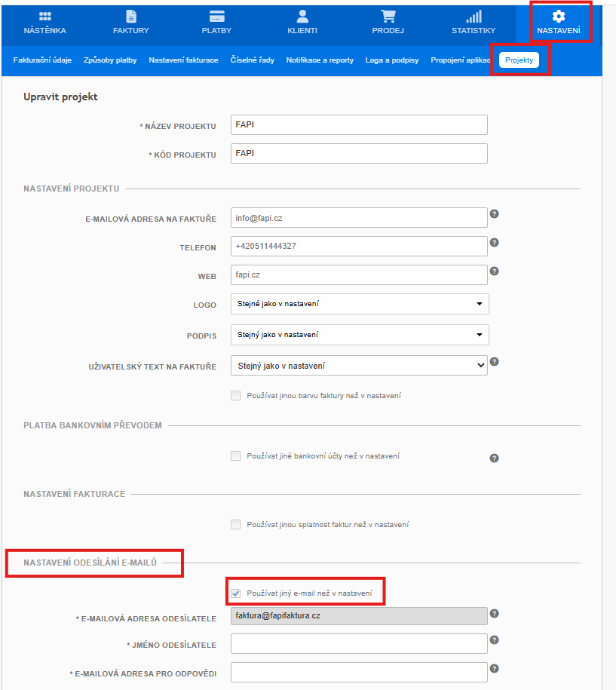The height and width of the screenshot is (690, 616).
Task: Open the Faktury document icon
Action: (x=131, y=17)
